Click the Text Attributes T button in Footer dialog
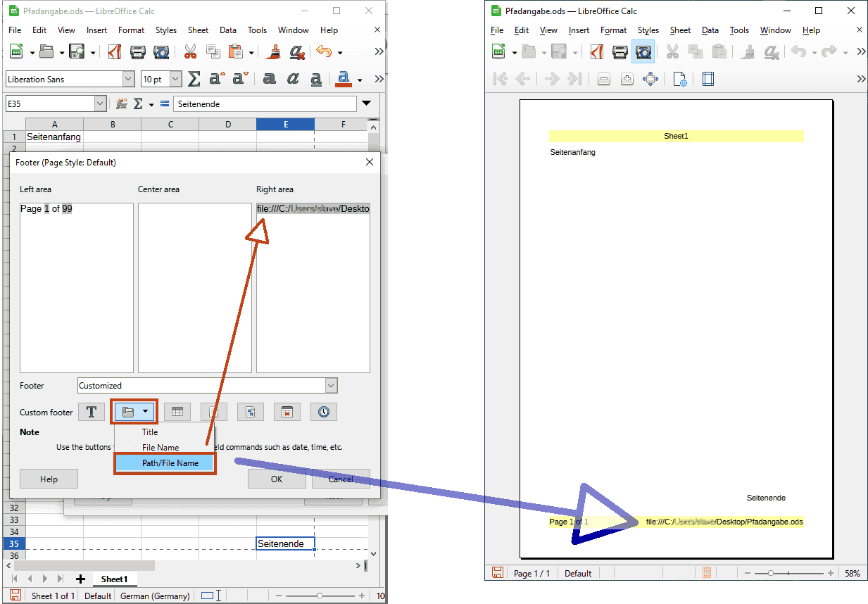 coord(92,412)
